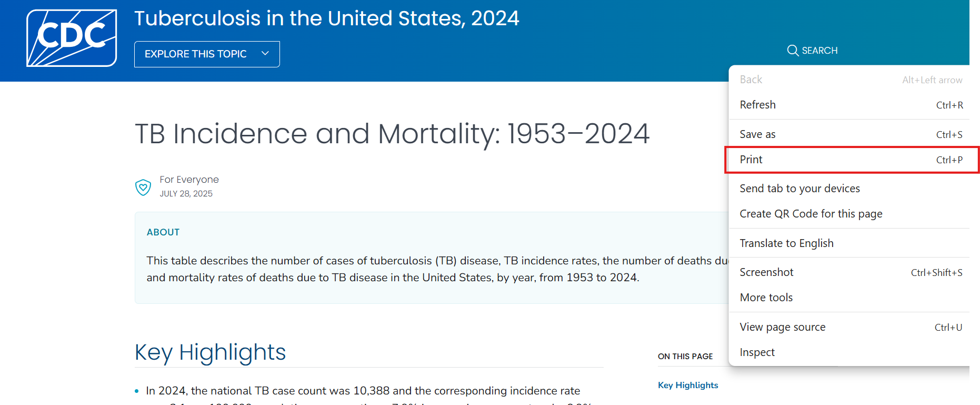This screenshot has height=405, width=980.
Task: Click the chevron in Explore This Topic
Action: tap(265, 54)
